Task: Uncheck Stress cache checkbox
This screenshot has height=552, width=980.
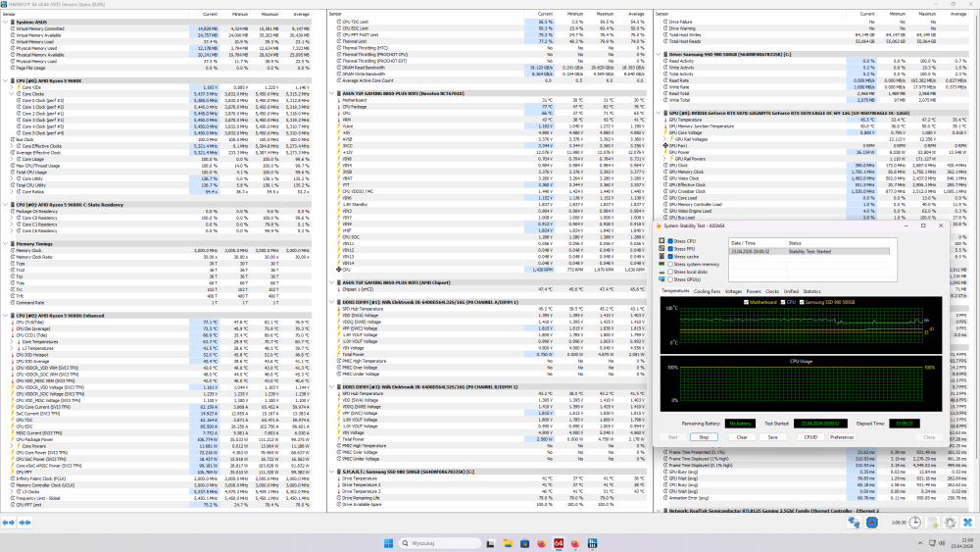Action: click(x=670, y=256)
